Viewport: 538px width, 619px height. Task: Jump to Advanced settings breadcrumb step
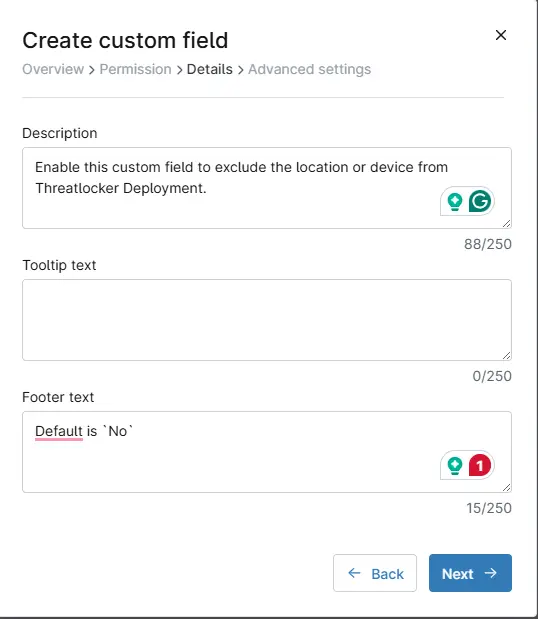(309, 69)
